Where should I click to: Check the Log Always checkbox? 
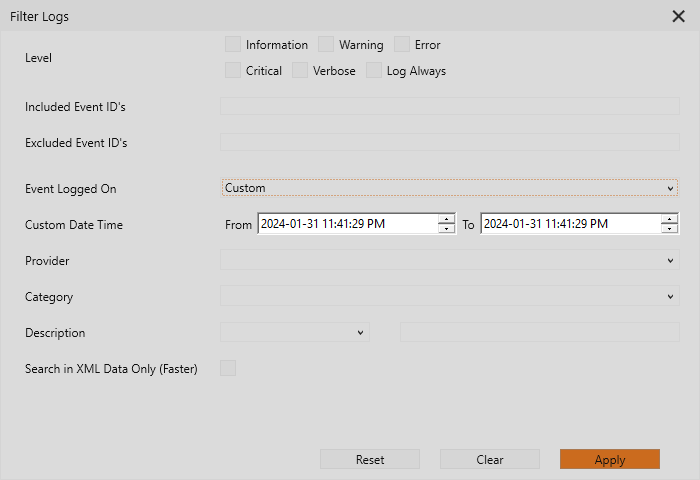[x=374, y=71]
